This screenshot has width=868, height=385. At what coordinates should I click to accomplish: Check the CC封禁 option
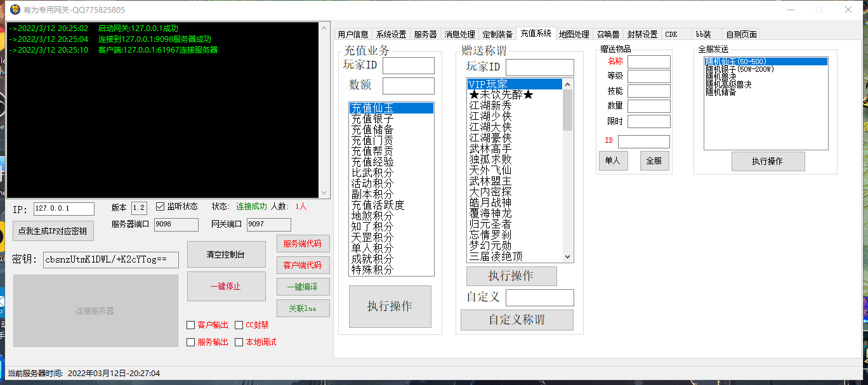click(239, 325)
